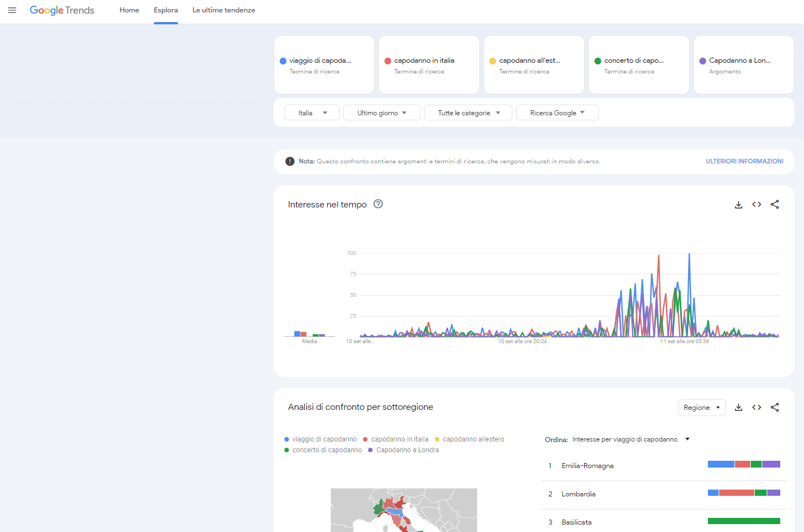Click viaggio di capodanno legend entry
This screenshot has height=532, width=804.
pos(321,439)
